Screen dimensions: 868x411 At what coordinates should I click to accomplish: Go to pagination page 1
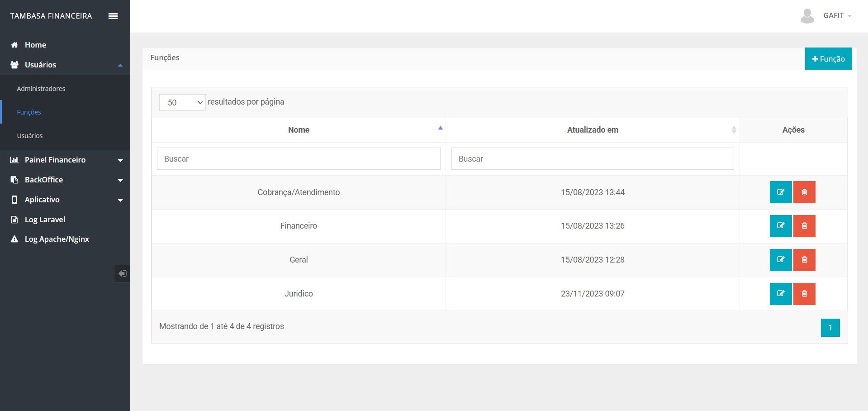click(x=830, y=328)
